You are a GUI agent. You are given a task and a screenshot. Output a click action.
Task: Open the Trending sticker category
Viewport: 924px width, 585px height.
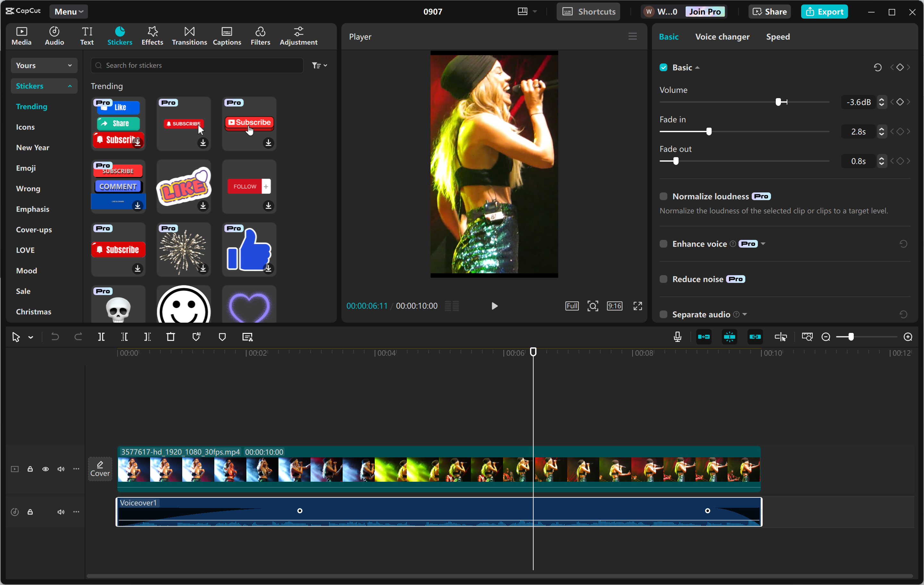[x=32, y=106]
